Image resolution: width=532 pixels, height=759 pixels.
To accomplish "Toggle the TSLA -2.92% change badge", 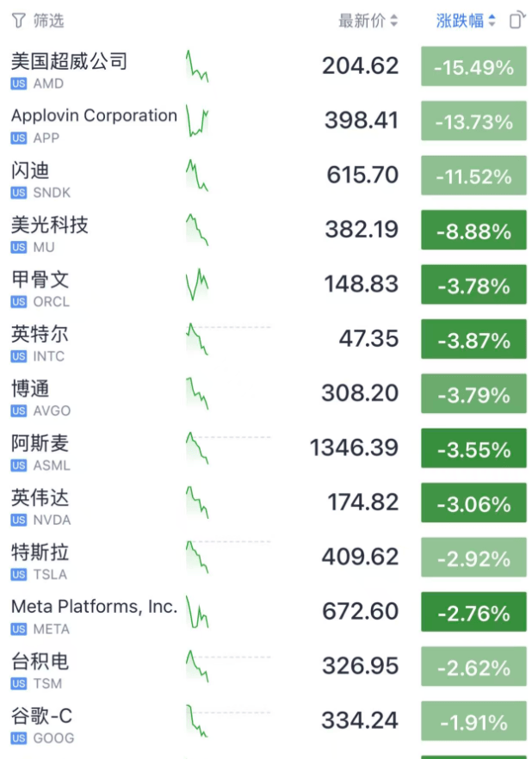I will tap(473, 558).
